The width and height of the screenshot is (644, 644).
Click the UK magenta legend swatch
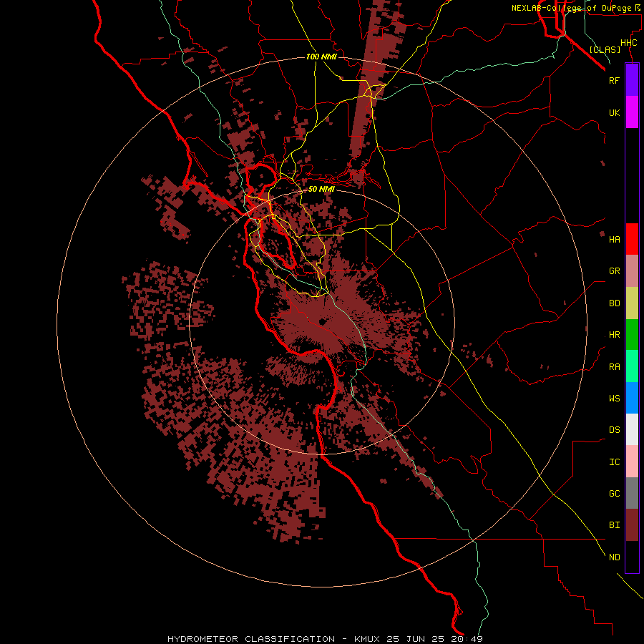pyautogui.click(x=632, y=112)
